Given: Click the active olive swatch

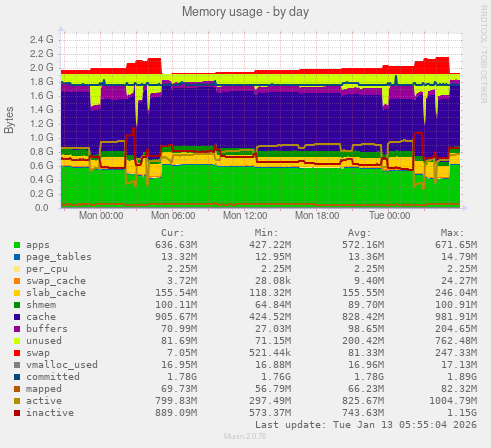Looking at the screenshot, I should pyautogui.click(x=17, y=401).
